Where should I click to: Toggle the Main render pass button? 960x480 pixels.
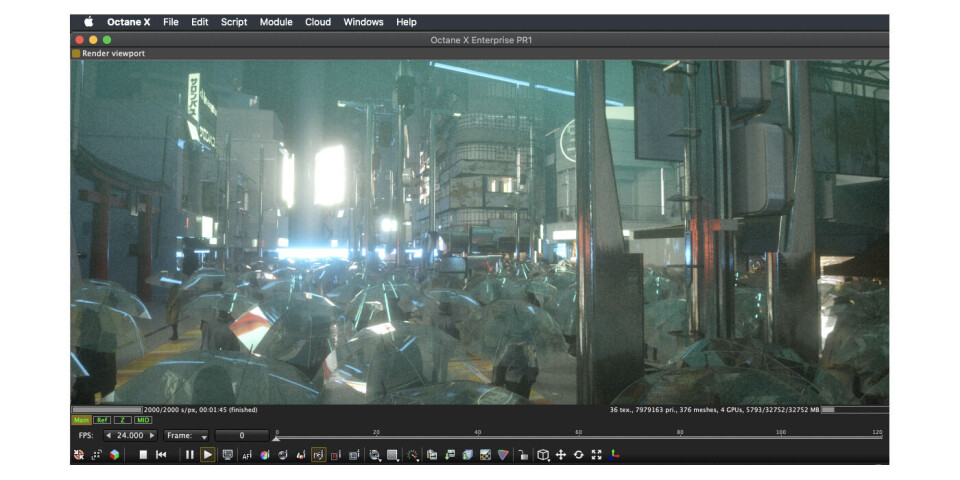(x=81, y=420)
